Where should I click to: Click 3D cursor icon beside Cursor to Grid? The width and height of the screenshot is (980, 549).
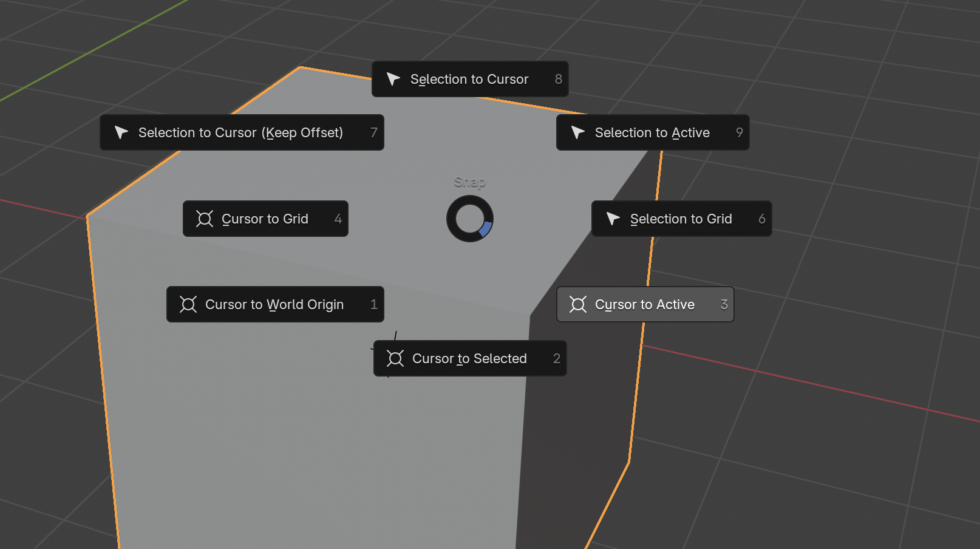205,219
